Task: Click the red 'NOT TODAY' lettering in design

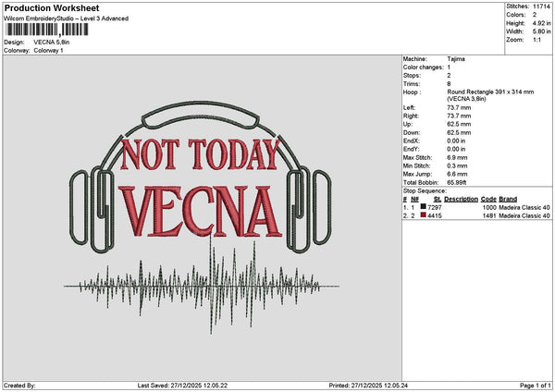Action: click(200, 154)
